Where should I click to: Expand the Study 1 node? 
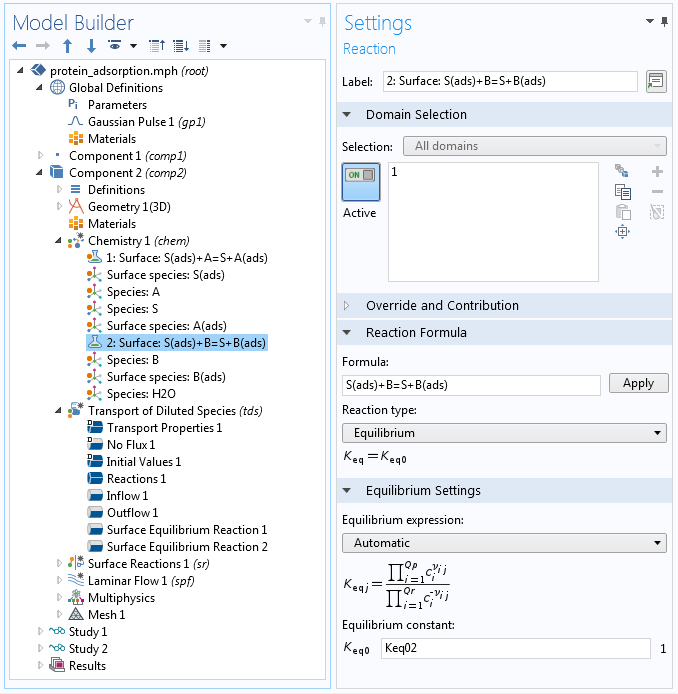pos(40,631)
